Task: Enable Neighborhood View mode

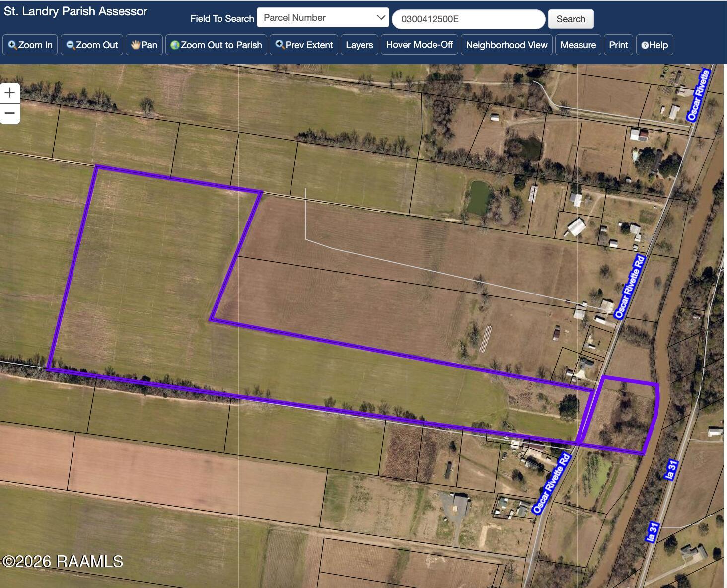Action: tap(507, 45)
